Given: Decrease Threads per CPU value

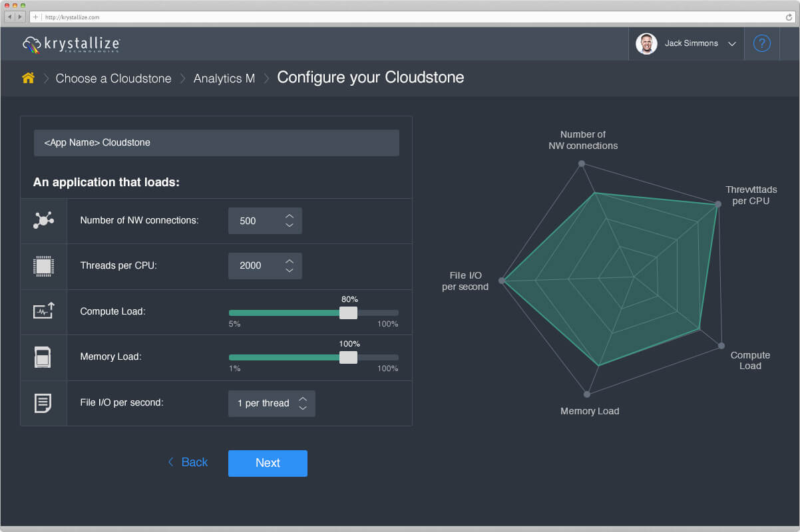Looking at the screenshot, I should [289, 271].
